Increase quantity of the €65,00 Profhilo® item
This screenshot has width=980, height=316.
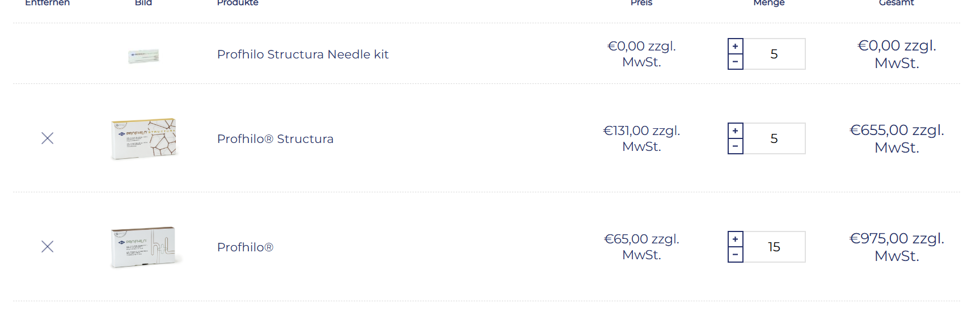coord(735,239)
